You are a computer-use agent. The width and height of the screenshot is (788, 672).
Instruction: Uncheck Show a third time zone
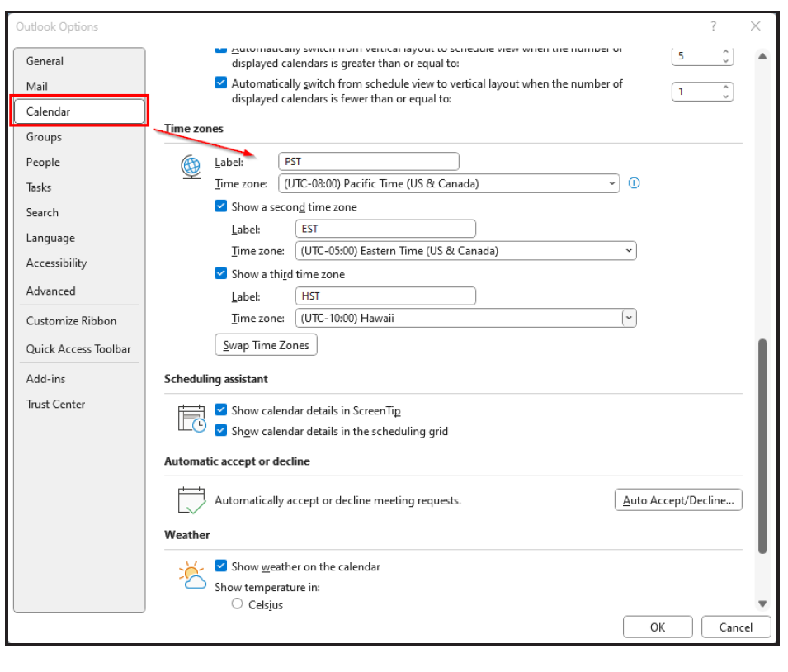pyautogui.click(x=220, y=273)
